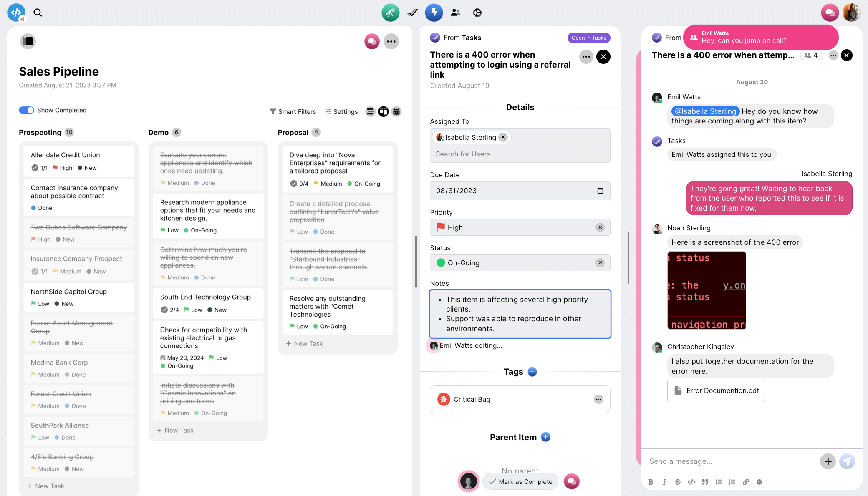The image size is (868, 496).
Task: Click the Critical Bug tag options icon
Action: tap(598, 399)
